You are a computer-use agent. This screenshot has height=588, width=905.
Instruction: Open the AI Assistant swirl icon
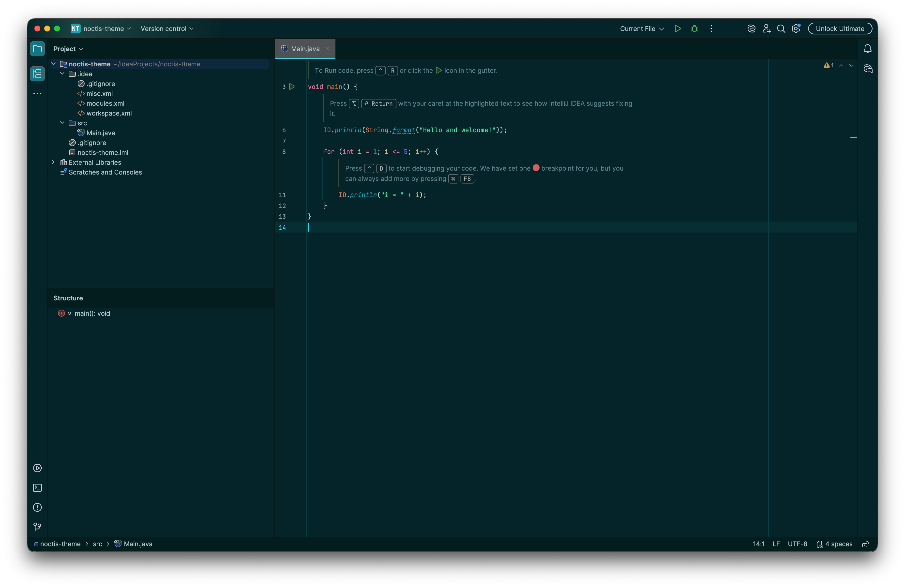click(x=751, y=29)
